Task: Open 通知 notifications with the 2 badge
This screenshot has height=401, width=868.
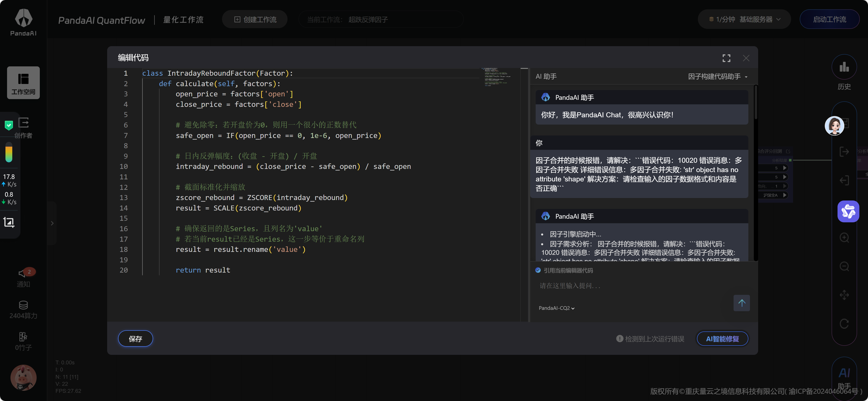Action: (23, 278)
